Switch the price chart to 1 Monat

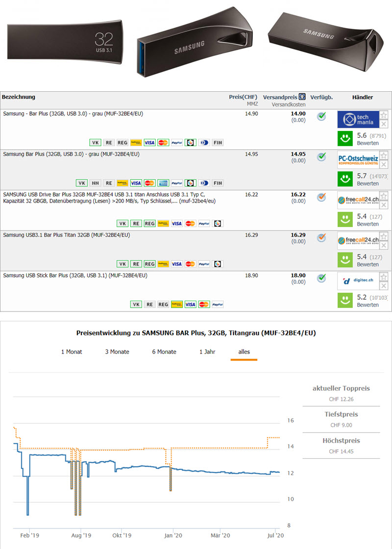click(x=72, y=352)
